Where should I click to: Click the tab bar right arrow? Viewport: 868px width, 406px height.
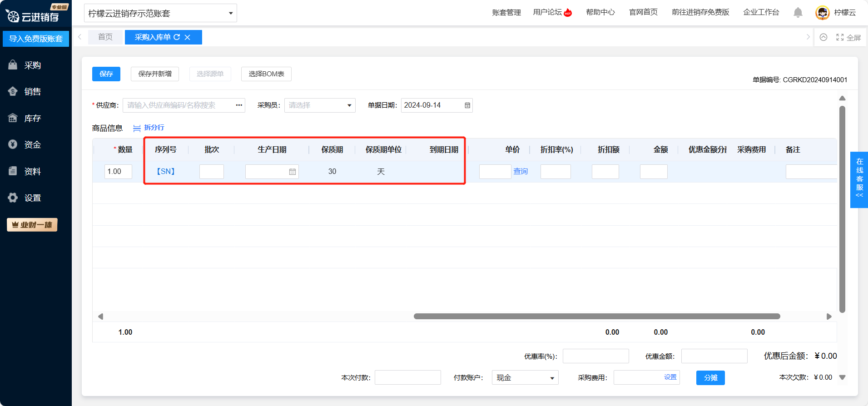pos(808,37)
